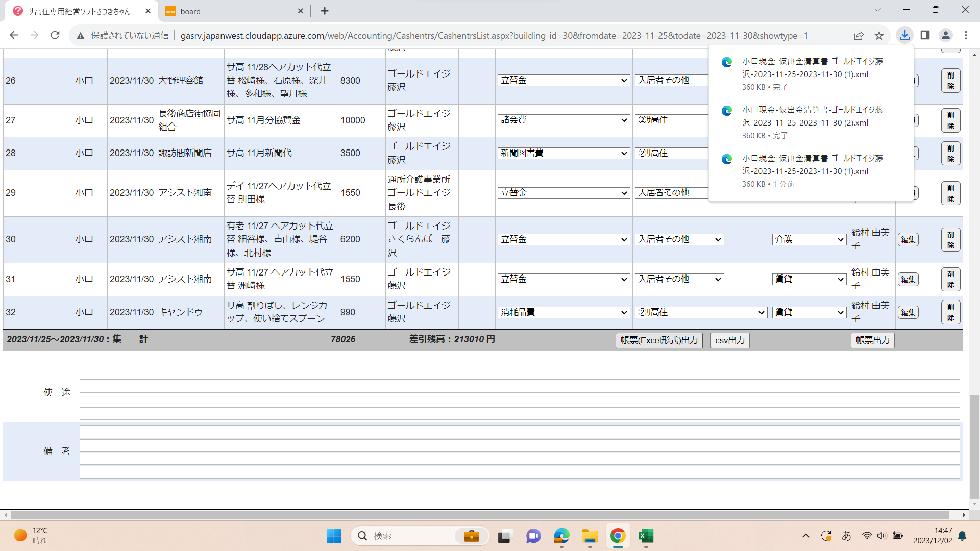Click the csv出力 button

tap(730, 340)
